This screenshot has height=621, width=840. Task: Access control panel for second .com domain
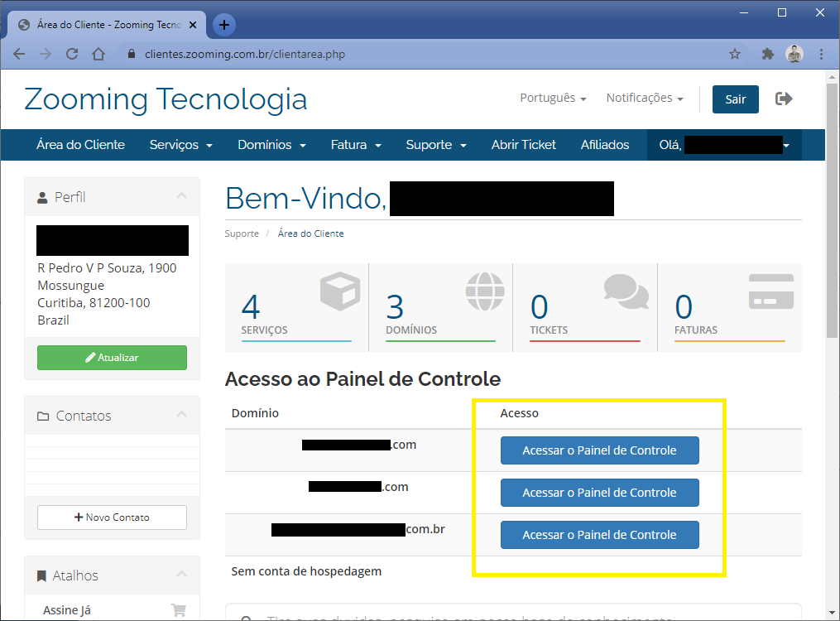(599, 493)
